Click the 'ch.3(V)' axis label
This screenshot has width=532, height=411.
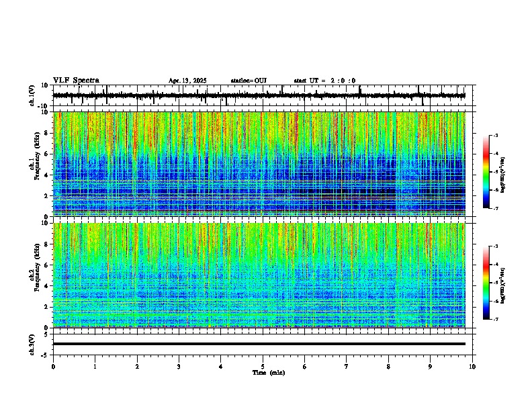coord(32,345)
